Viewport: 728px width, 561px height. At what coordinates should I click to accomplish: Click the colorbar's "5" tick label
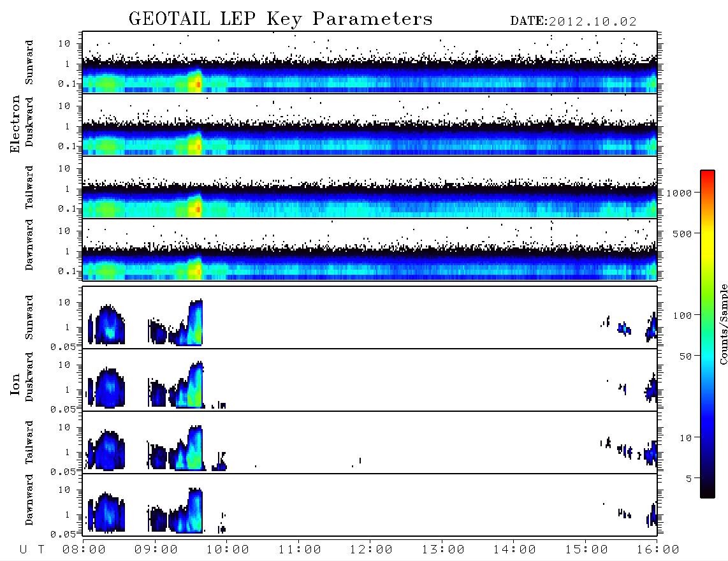(x=688, y=478)
